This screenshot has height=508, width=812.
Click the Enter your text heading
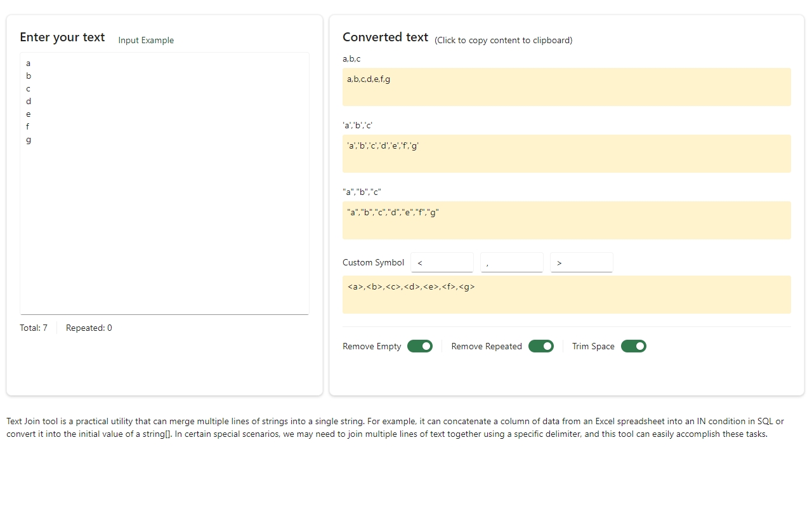coord(62,37)
